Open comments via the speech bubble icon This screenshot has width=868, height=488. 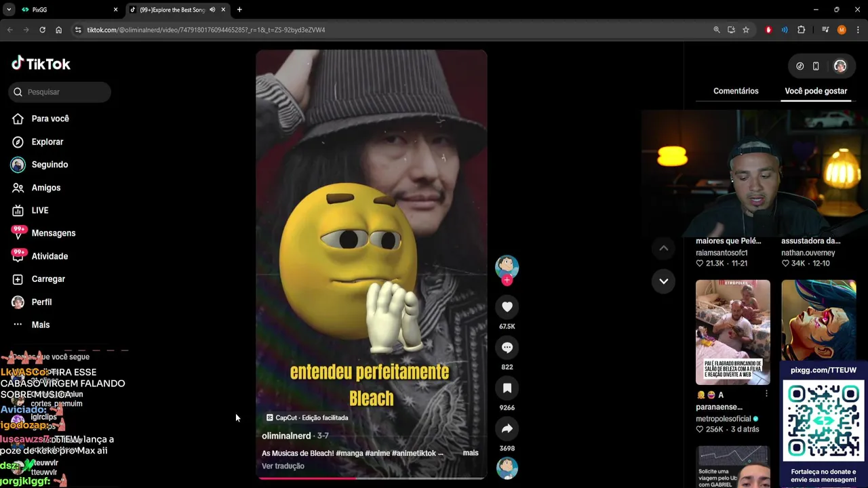tap(507, 348)
